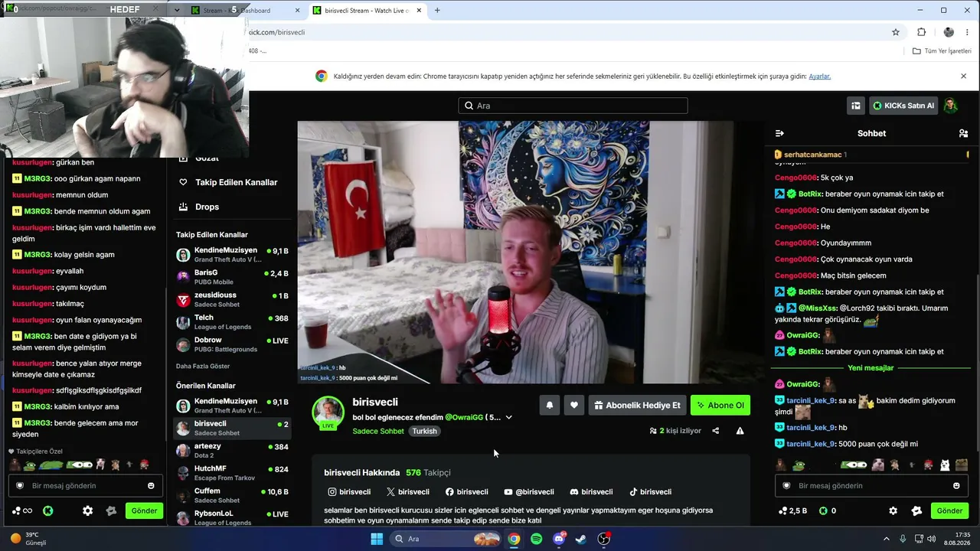
Task: Show hidden system tray icons
Action: (x=887, y=539)
